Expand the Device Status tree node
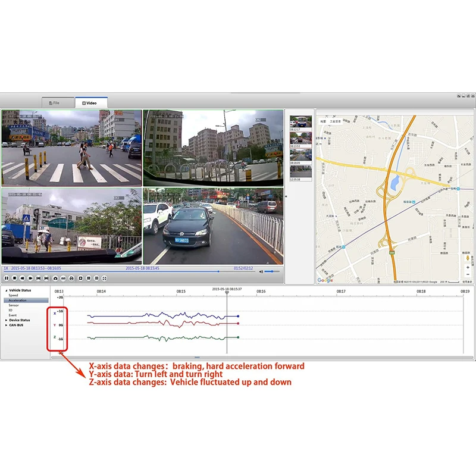Image resolution: width=476 pixels, height=476 pixels. click(6, 320)
